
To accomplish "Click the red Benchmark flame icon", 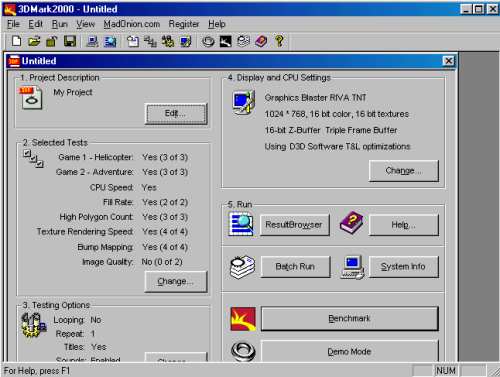I will [x=243, y=319].
